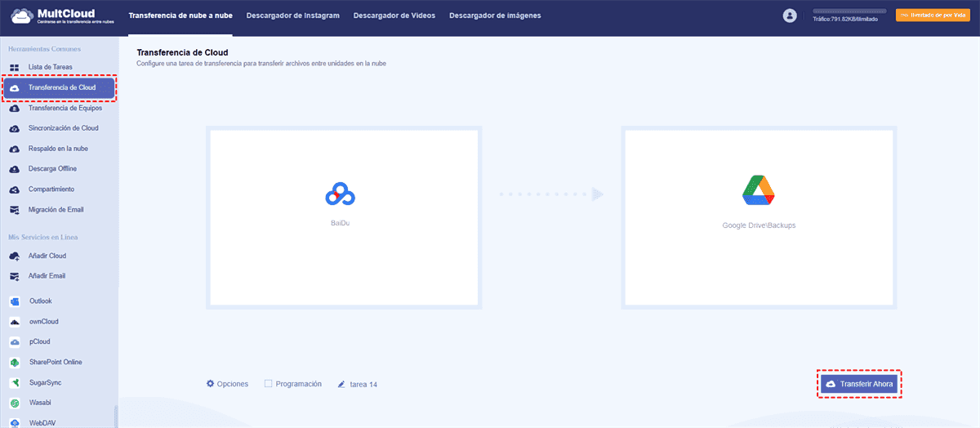Click the traffic usage progress bar
980x428 pixels.
tap(849, 11)
